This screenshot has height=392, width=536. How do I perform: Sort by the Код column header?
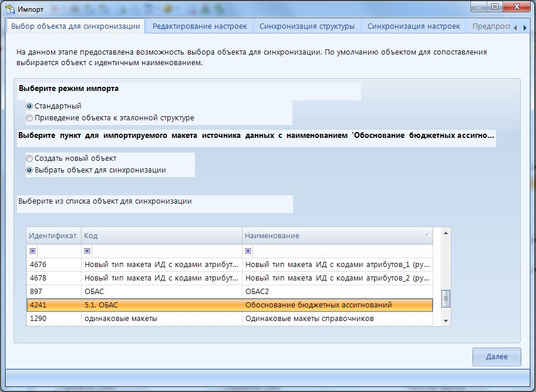pos(161,235)
